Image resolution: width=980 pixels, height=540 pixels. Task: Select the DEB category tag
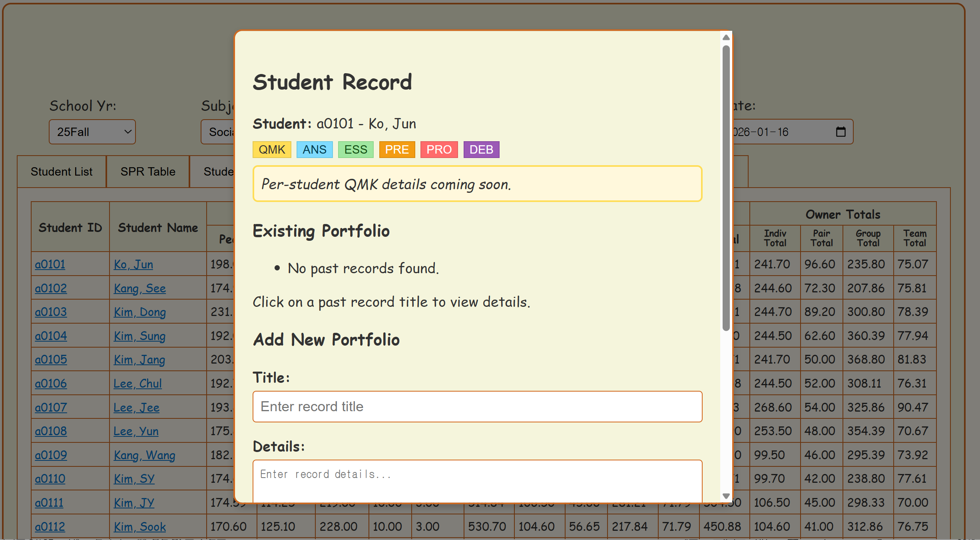pyautogui.click(x=481, y=150)
